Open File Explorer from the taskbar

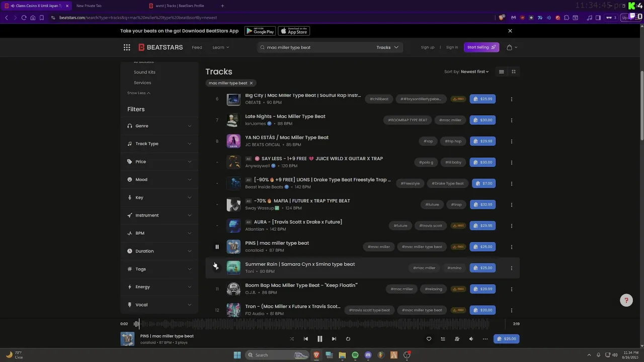coord(342,355)
